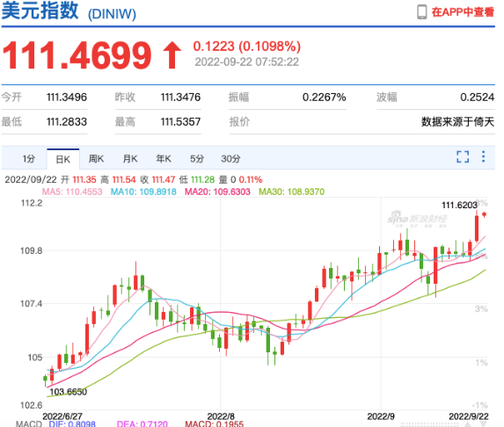Click the latest candlestick on 2022/9/22

point(484,214)
